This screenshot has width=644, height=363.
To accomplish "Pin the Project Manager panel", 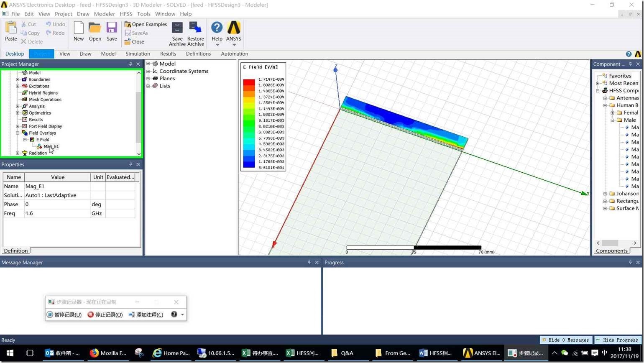I will (x=130, y=64).
